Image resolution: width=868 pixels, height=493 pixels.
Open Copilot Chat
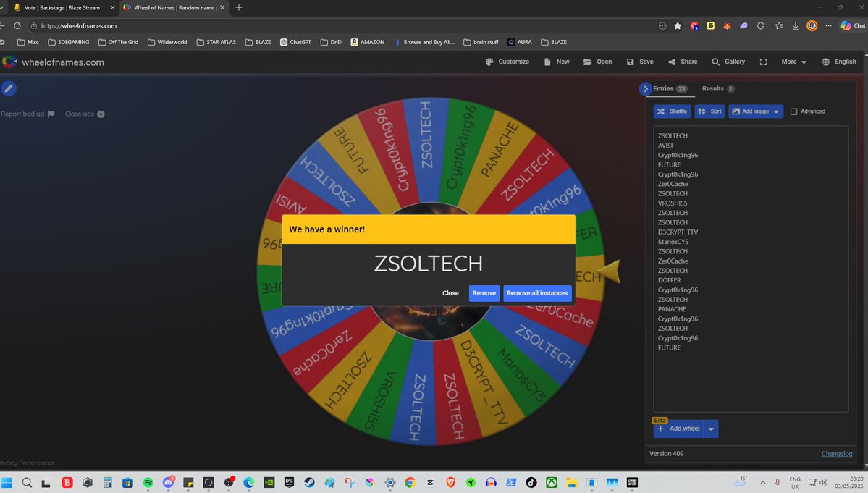click(x=853, y=25)
